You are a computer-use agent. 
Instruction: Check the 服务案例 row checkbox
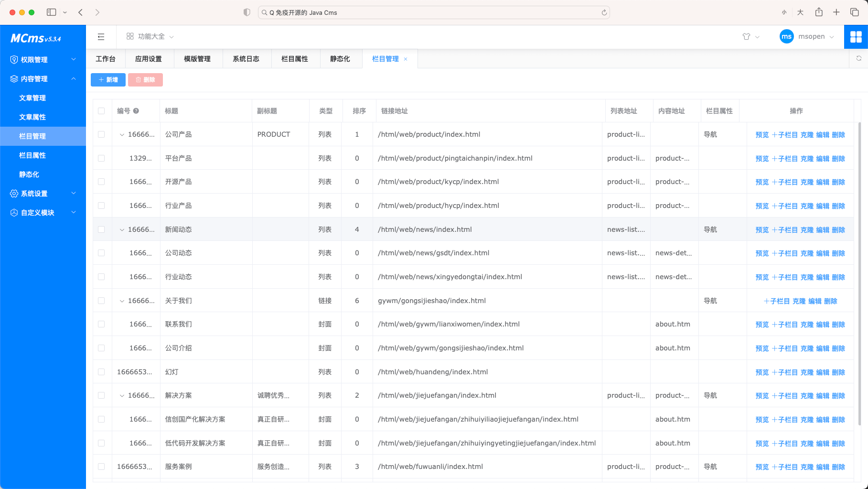coord(102,467)
